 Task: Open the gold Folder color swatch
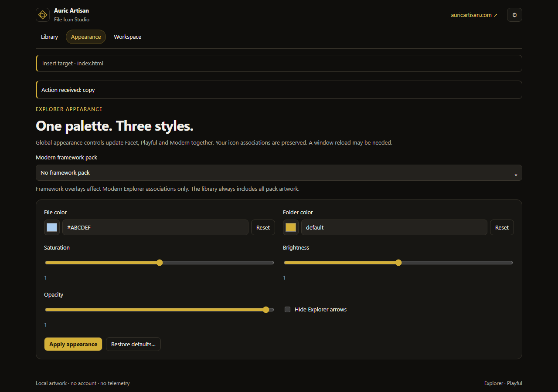291,227
